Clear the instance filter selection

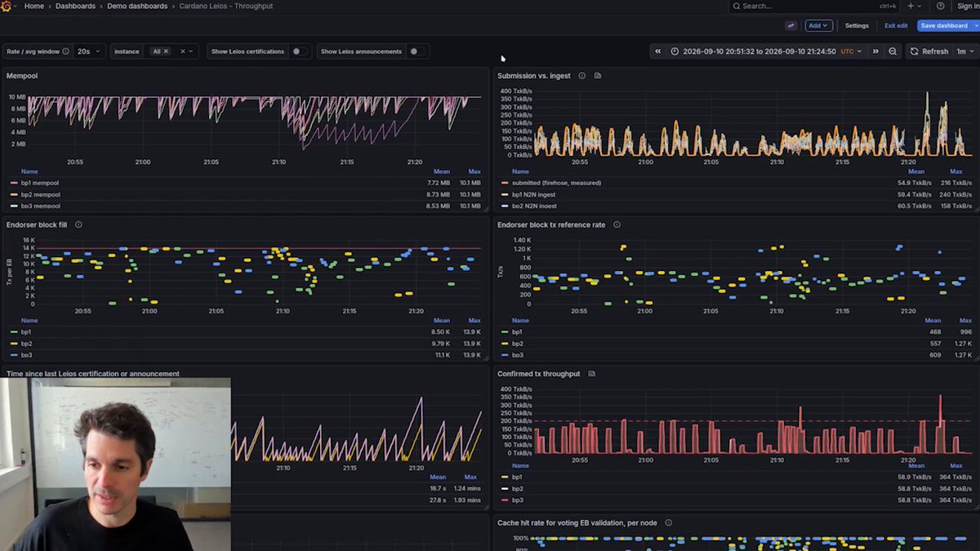point(182,51)
